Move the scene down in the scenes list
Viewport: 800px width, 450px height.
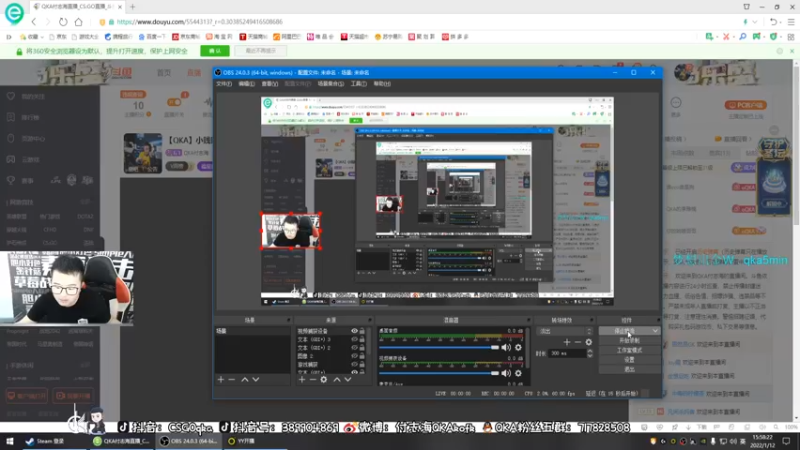pyautogui.click(x=256, y=380)
